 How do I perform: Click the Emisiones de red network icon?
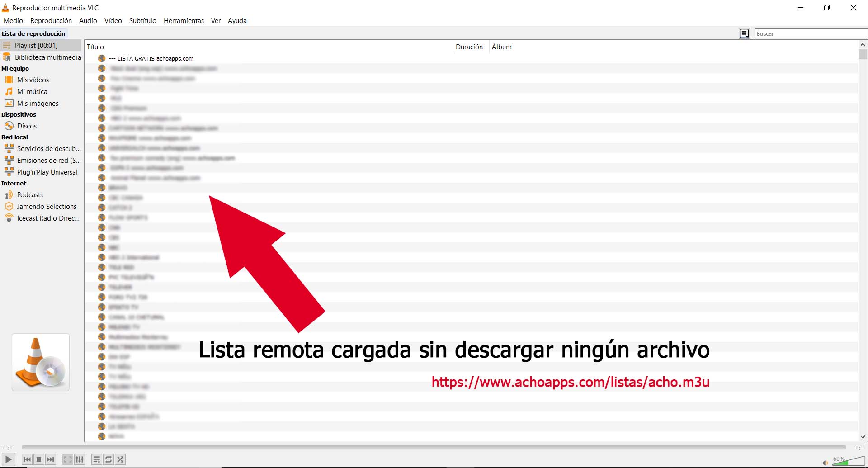(9, 160)
